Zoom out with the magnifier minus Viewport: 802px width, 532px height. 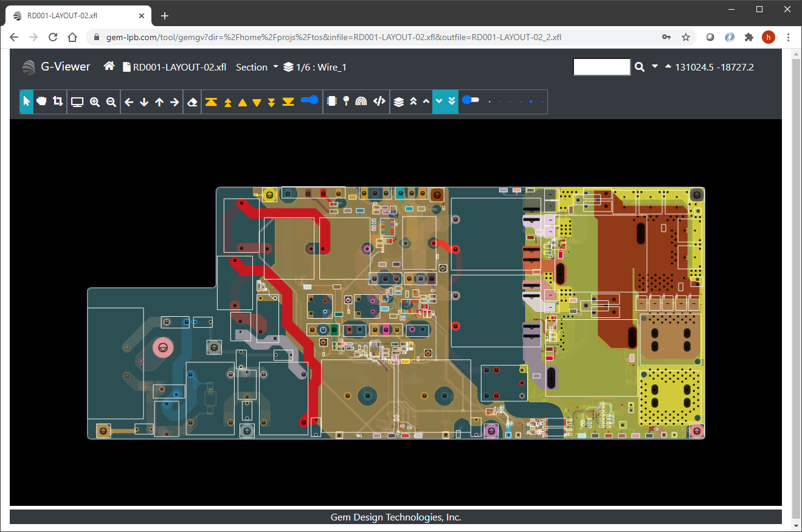click(x=111, y=102)
